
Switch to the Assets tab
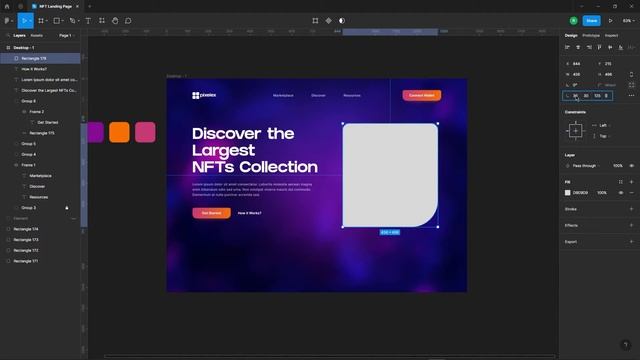click(x=36, y=36)
